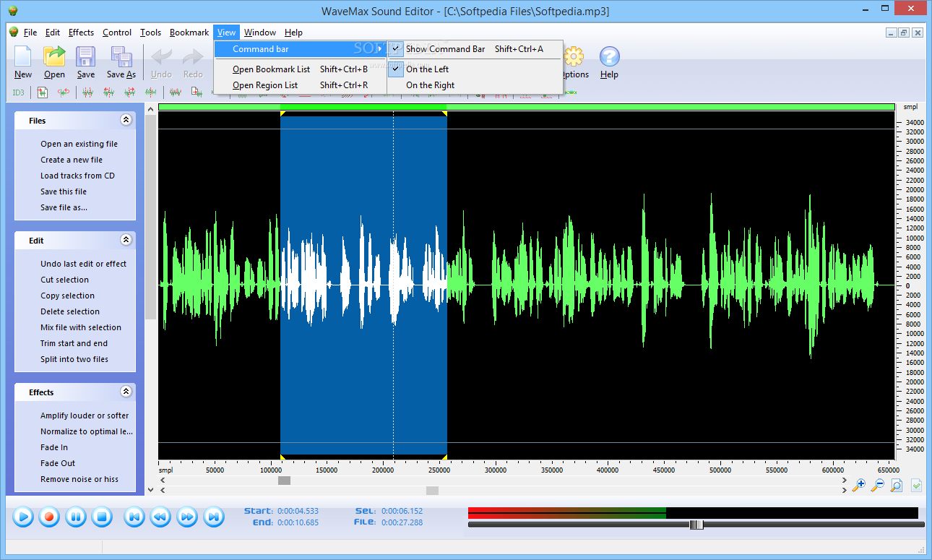Collapse the Effects panel
The image size is (932, 560).
tap(126, 392)
